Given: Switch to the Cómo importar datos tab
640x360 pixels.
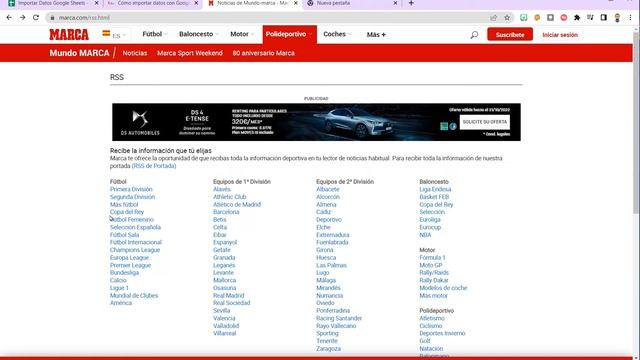Looking at the screenshot, I should tap(153, 3).
